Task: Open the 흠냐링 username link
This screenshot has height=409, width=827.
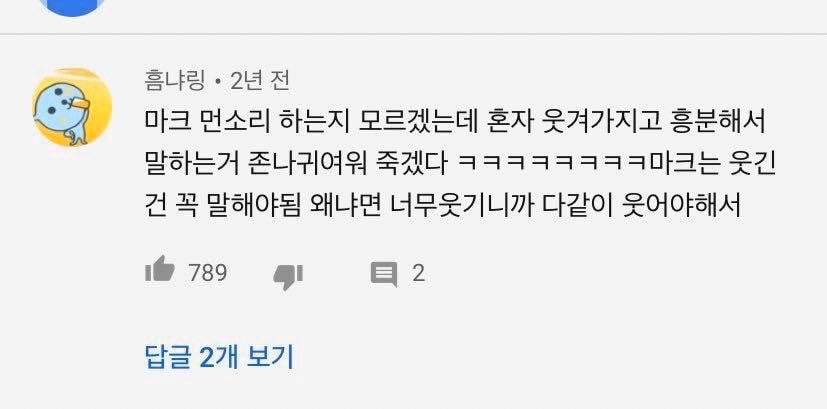Action: point(174,81)
